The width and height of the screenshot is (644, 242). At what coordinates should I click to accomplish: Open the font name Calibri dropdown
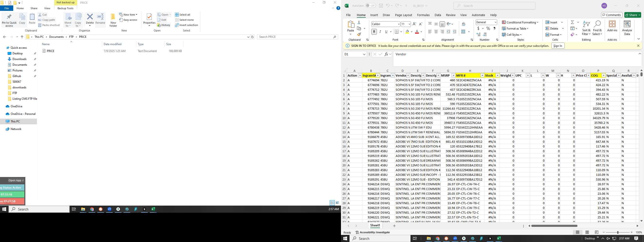398,24
